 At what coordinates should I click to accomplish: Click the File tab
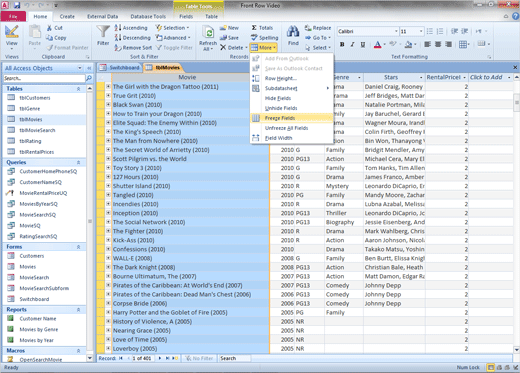(x=13, y=16)
